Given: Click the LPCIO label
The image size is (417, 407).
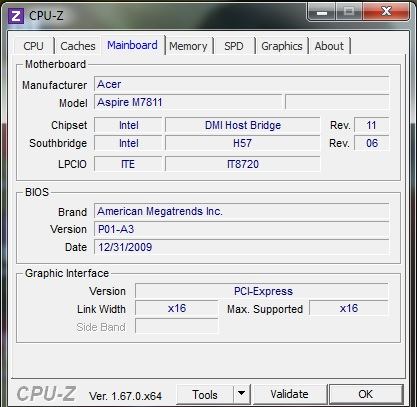Looking at the screenshot, I should (72, 164).
